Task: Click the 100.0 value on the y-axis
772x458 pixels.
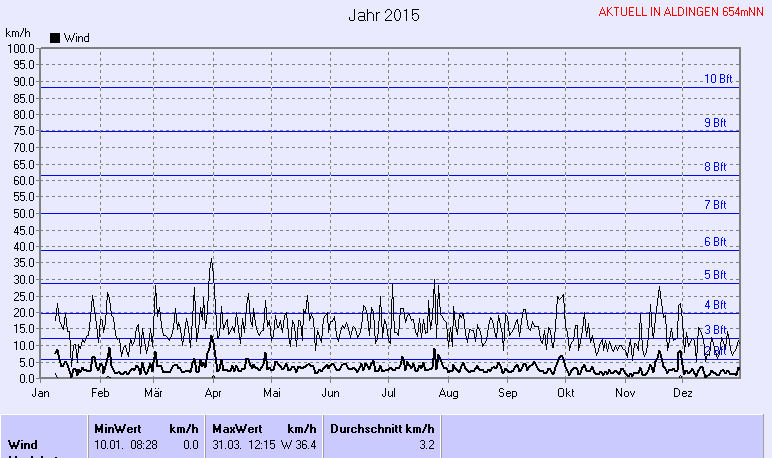Action: pos(20,49)
